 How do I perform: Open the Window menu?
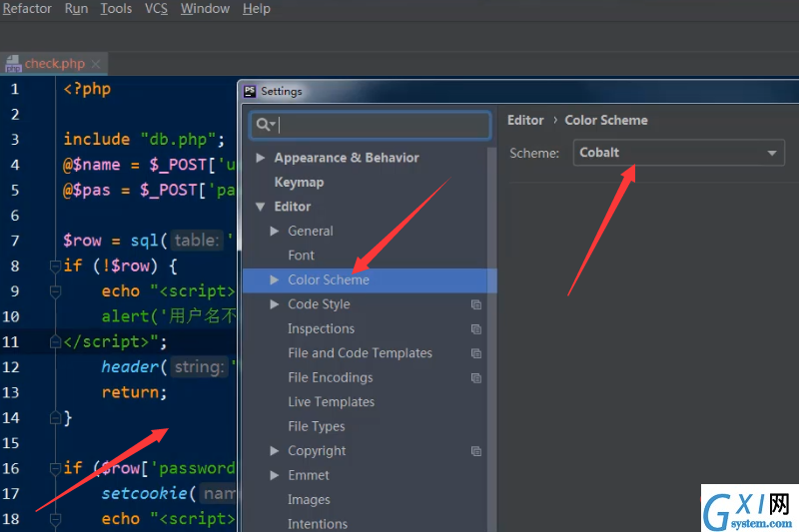(x=205, y=9)
